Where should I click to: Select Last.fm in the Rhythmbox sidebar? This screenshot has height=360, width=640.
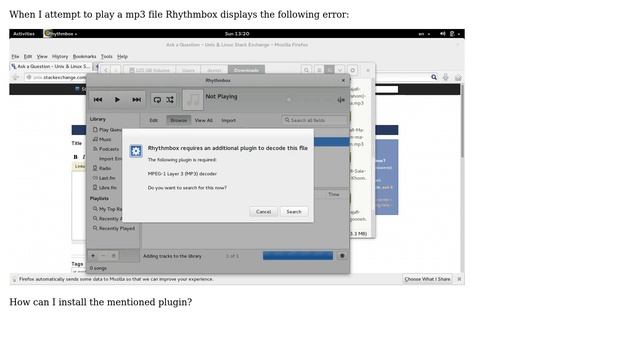tap(104, 178)
